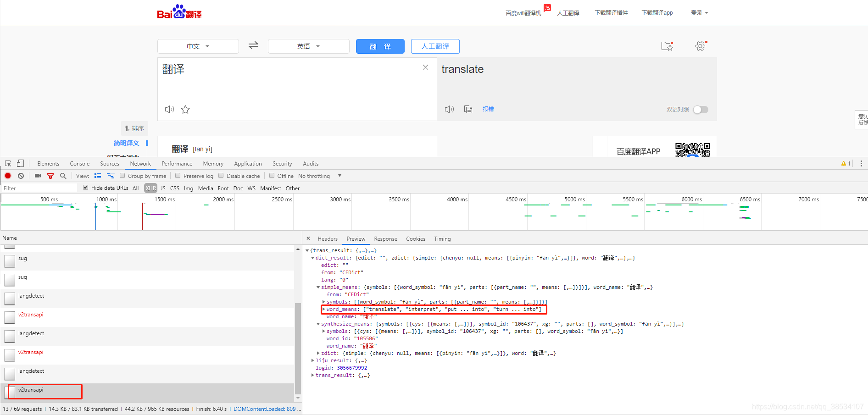Open target language dropdown (English)
The image size is (868, 415).
click(309, 46)
